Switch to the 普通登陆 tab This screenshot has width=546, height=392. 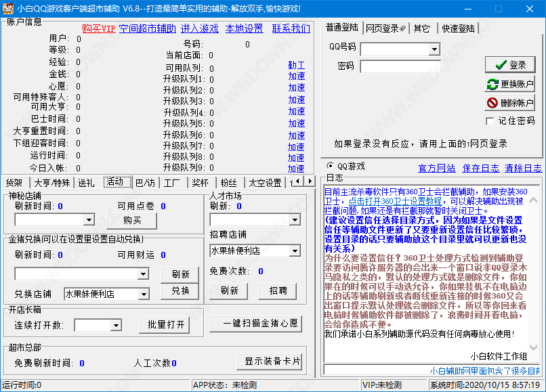click(342, 28)
